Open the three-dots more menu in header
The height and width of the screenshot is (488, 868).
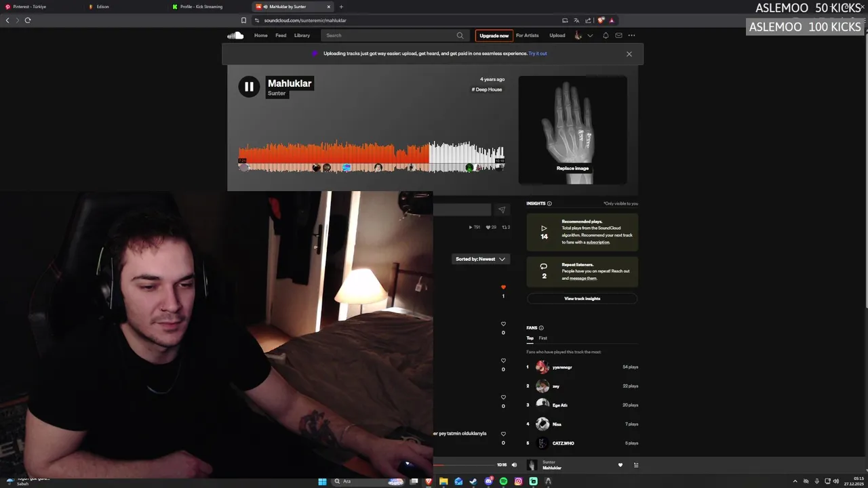pos(631,35)
